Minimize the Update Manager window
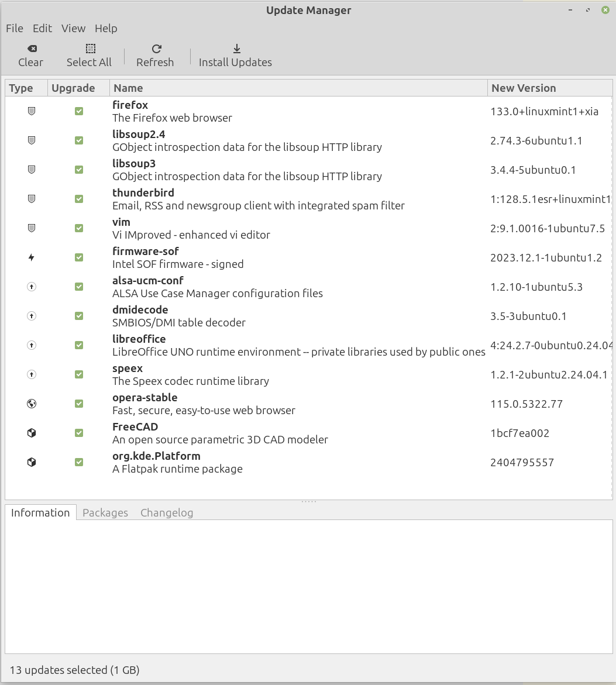 tap(570, 9)
